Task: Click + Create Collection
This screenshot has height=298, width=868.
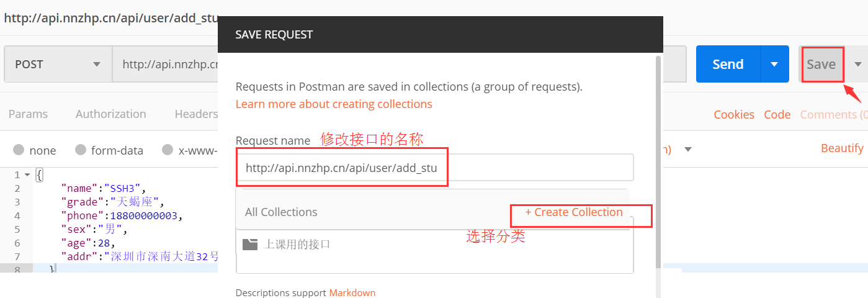Action: click(574, 212)
